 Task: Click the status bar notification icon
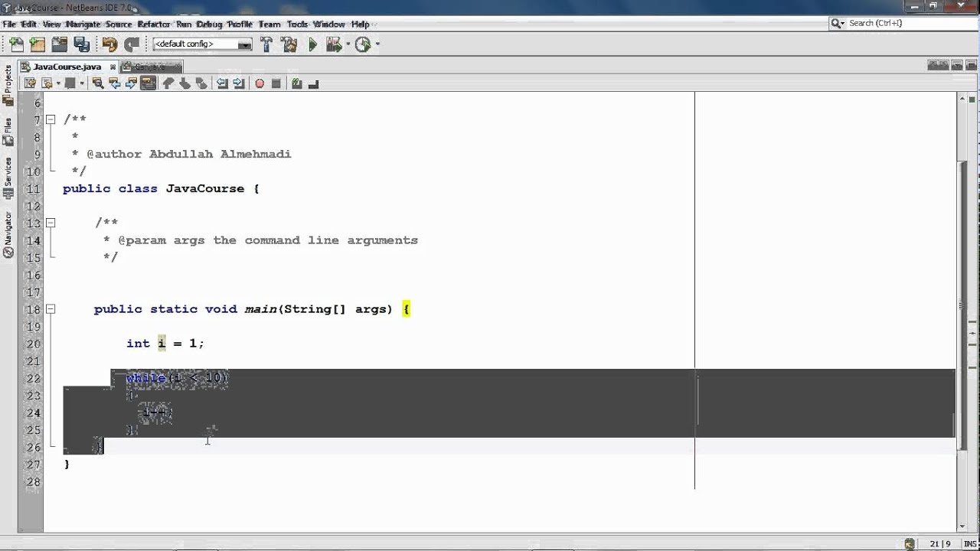coord(910,544)
